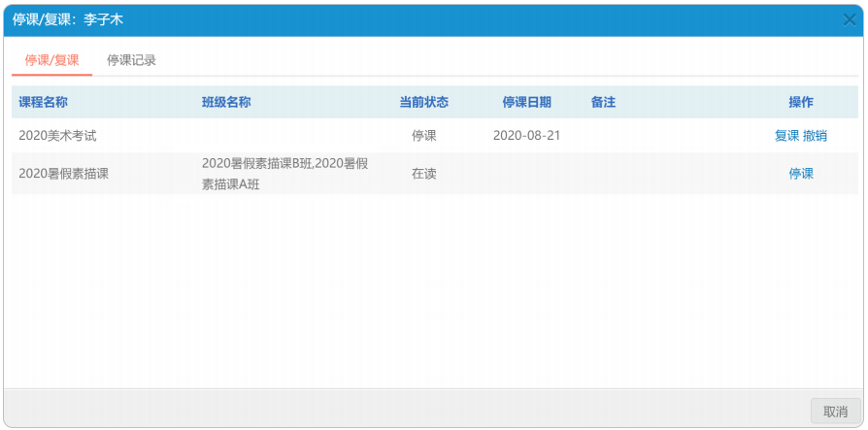Click the 撤销 link for 2020美术考试

[815, 136]
